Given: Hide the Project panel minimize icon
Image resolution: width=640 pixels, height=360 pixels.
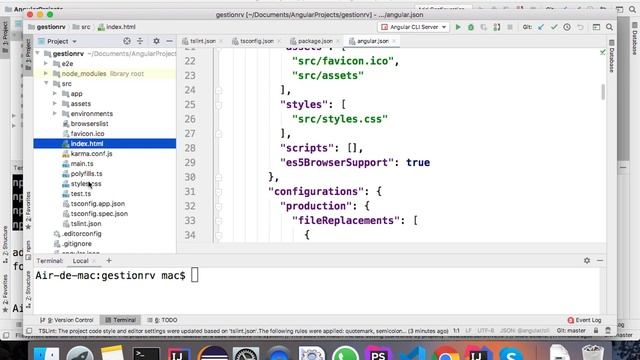Looking at the screenshot, I should pos(169,41).
